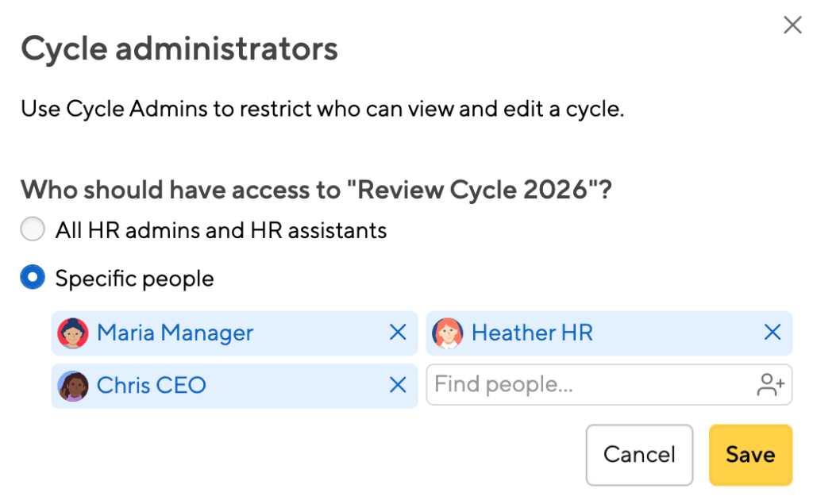Click the "Who should have access" question text
813x504 pixels.
(x=318, y=190)
